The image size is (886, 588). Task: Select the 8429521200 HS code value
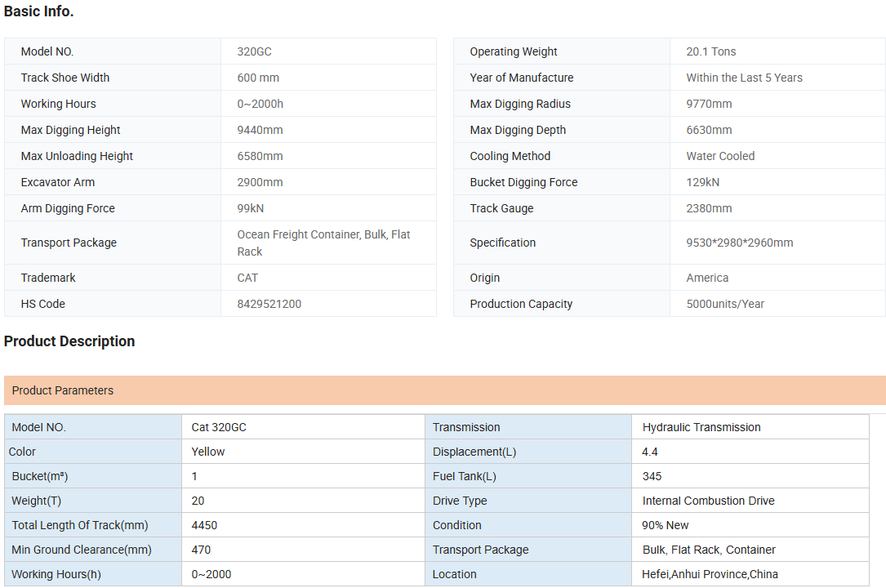(269, 304)
